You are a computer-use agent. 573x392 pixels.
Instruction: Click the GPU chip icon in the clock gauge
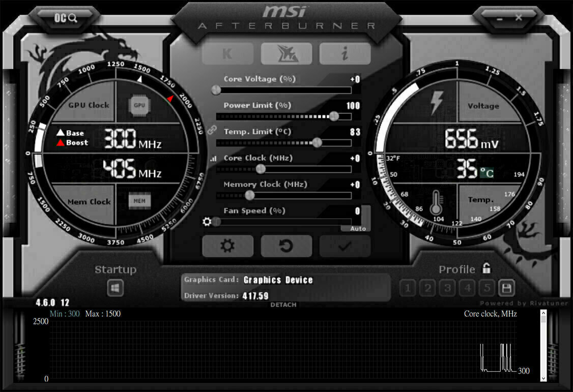point(139,105)
